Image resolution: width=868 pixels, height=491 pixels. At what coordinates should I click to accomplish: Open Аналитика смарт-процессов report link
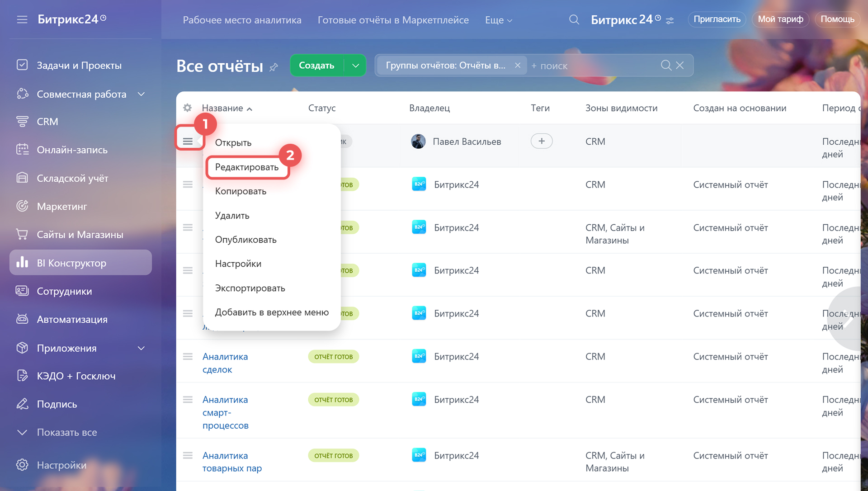(226, 412)
